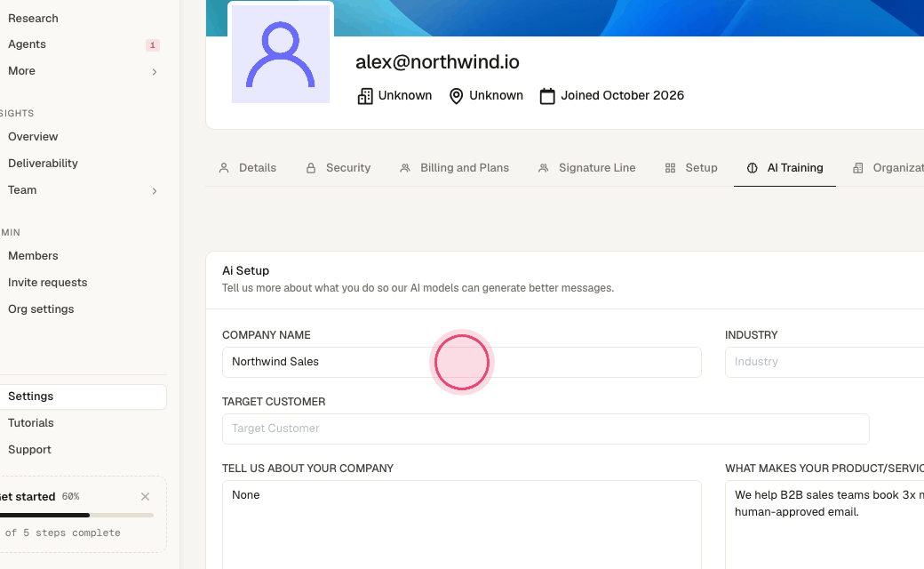Click the location pin icon

point(456,96)
